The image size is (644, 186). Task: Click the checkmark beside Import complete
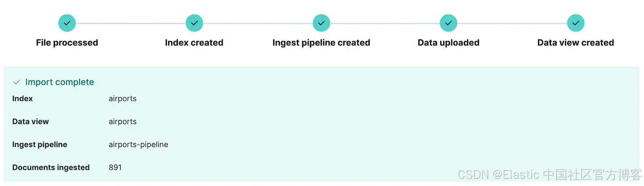pos(17,82)
